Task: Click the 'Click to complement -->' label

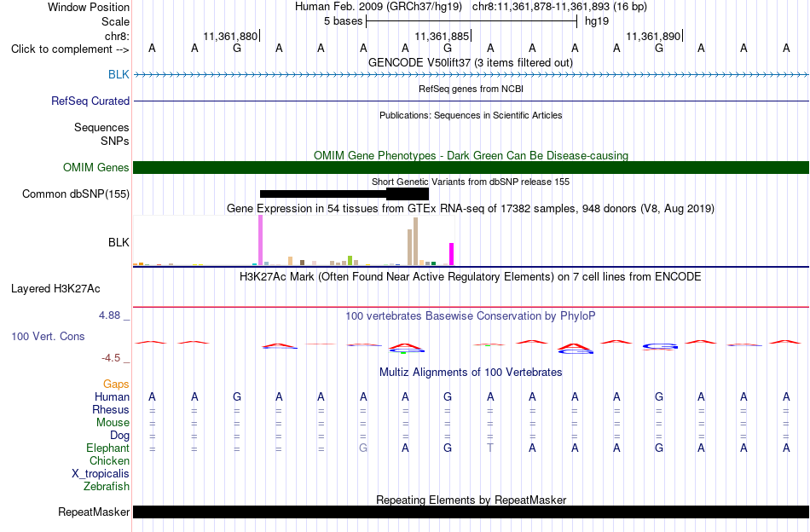Action: pyautogui.click(x=70, y=49)
